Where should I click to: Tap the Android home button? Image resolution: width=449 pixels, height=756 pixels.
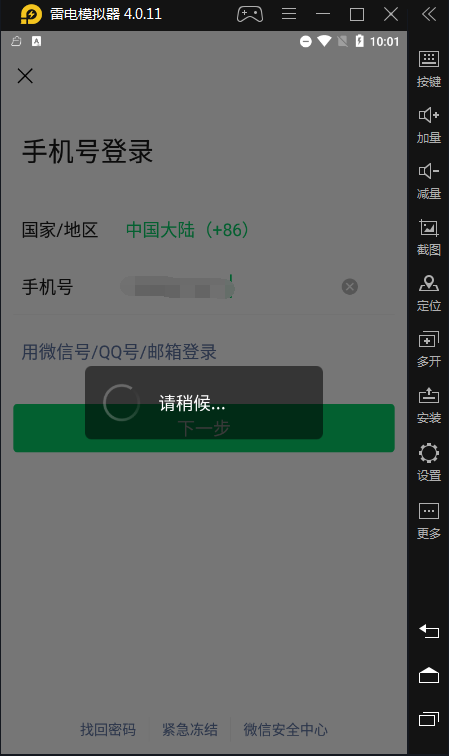pyautogui.click(x=429, y=675)
